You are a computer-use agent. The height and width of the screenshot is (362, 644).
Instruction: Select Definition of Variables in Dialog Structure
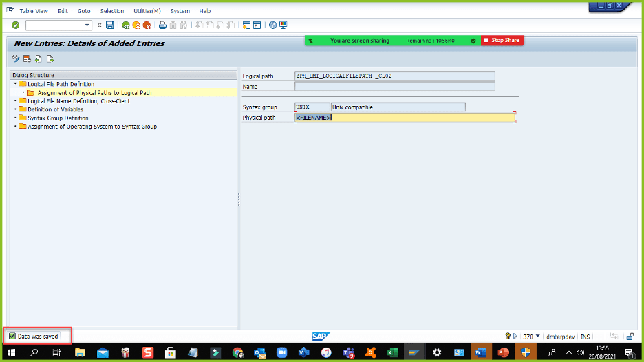pyautogui.click(x=55, y=109)
